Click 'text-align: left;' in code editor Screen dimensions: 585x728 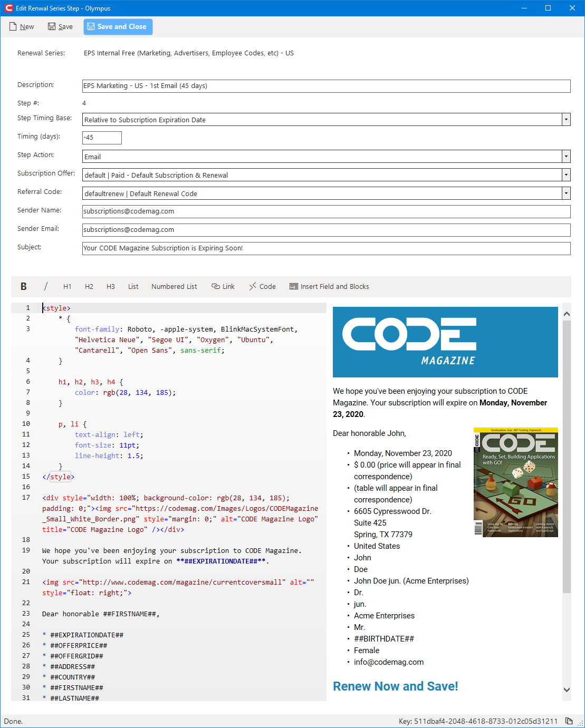point(109,434)
